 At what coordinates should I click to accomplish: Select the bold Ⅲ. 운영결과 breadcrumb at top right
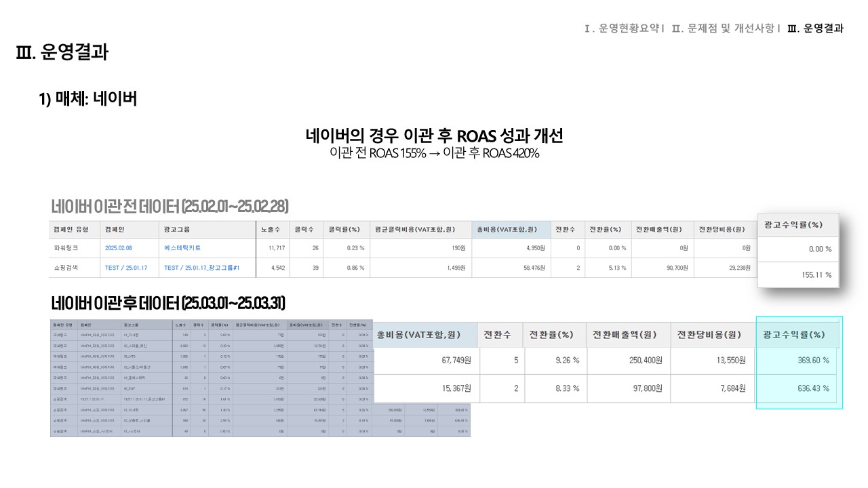[816, 28]
